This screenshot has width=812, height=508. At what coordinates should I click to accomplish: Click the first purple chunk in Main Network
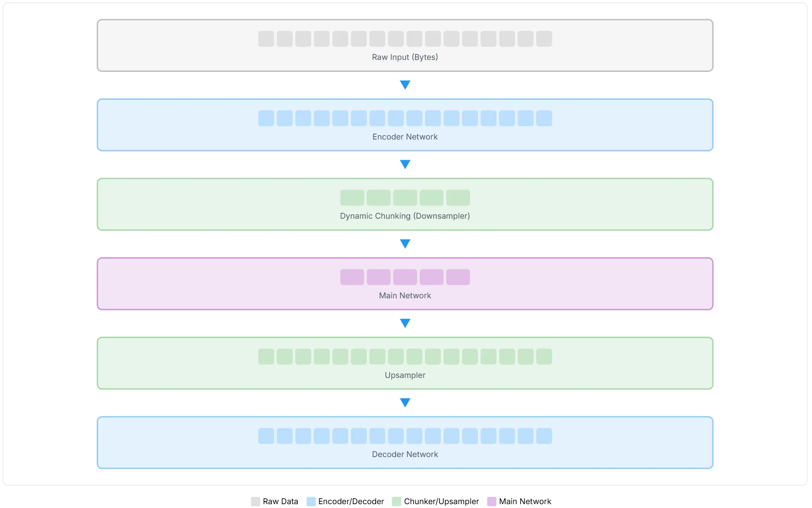coord(352,277)
